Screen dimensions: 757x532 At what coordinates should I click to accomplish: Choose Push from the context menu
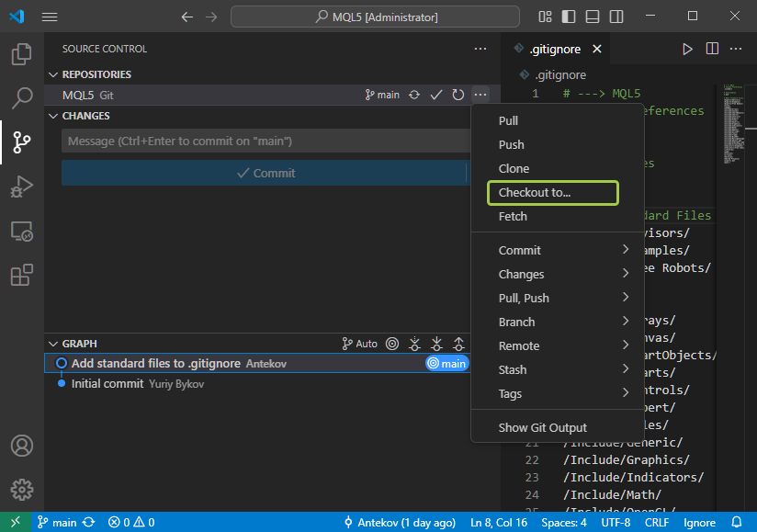tap(557, 145)
